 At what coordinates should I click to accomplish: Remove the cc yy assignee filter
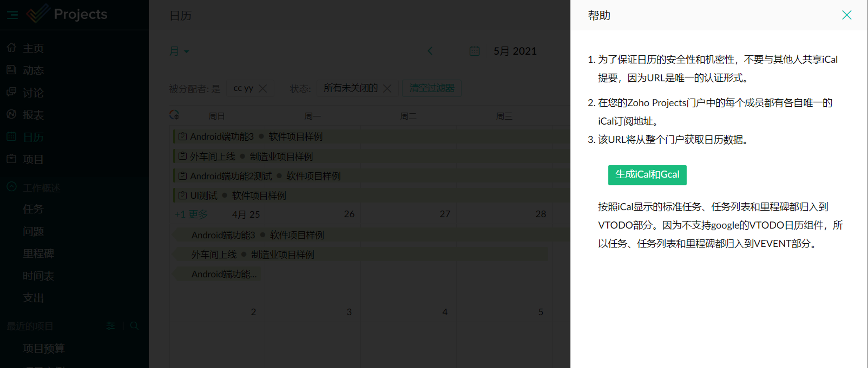tap(263, 88)
